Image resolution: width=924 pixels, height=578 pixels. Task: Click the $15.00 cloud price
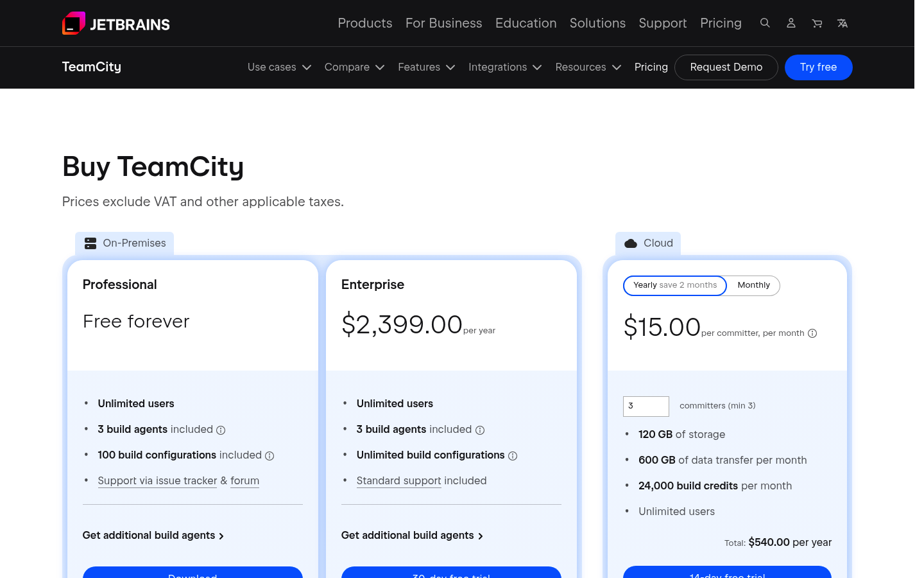(662, 327)
